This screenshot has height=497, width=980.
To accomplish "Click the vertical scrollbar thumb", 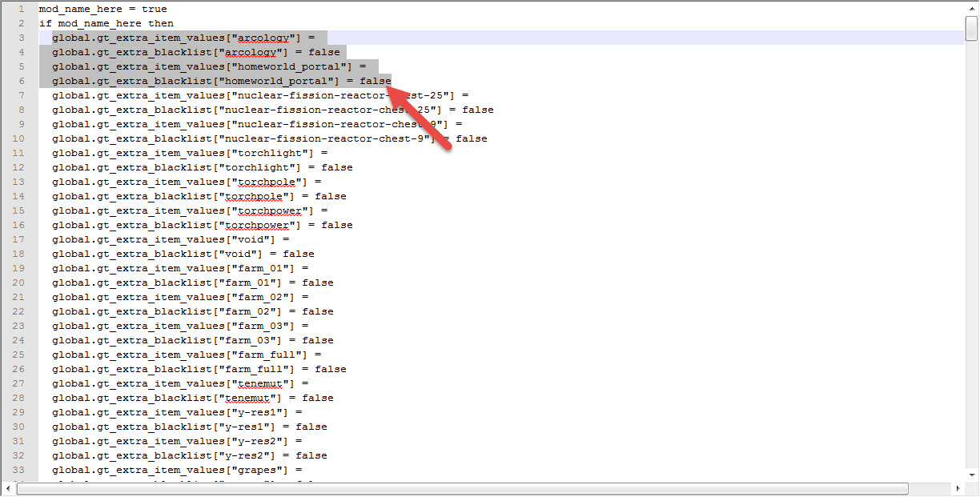I will tap(971, 27).
